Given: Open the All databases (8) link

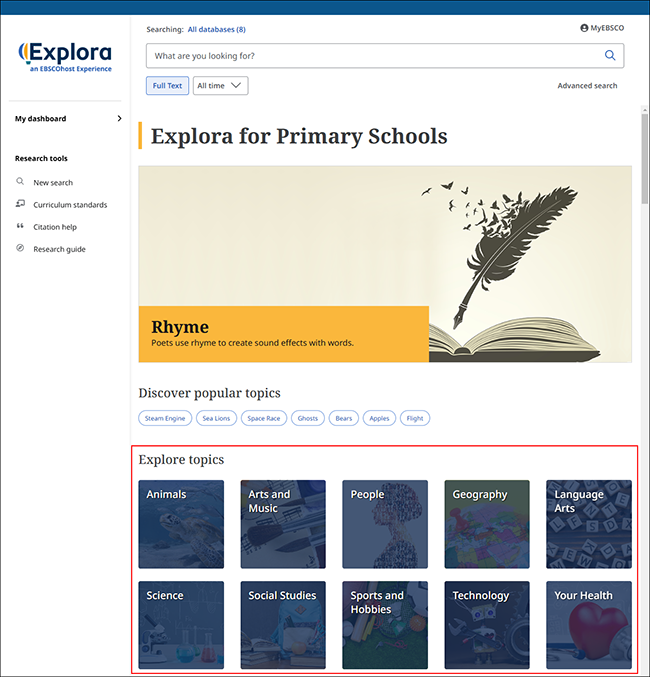Looking at the screenshot, I should [216, 29].
